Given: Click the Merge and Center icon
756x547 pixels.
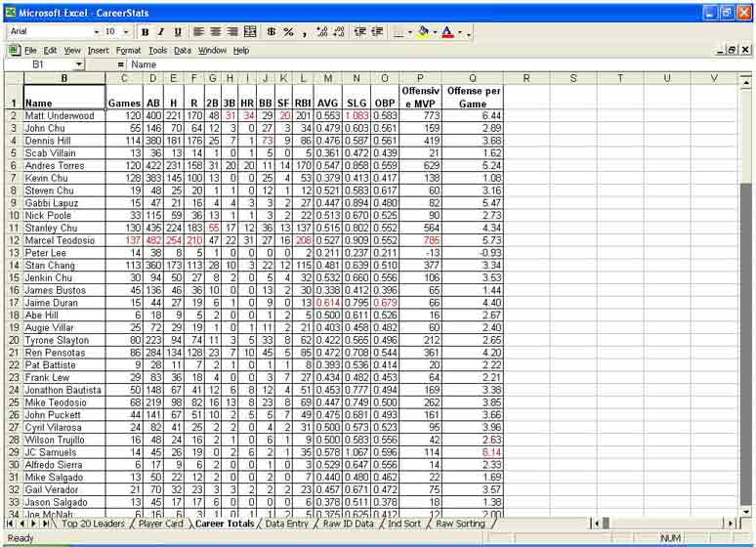Looking at the screenshot, I should click(x=249, y=32).
